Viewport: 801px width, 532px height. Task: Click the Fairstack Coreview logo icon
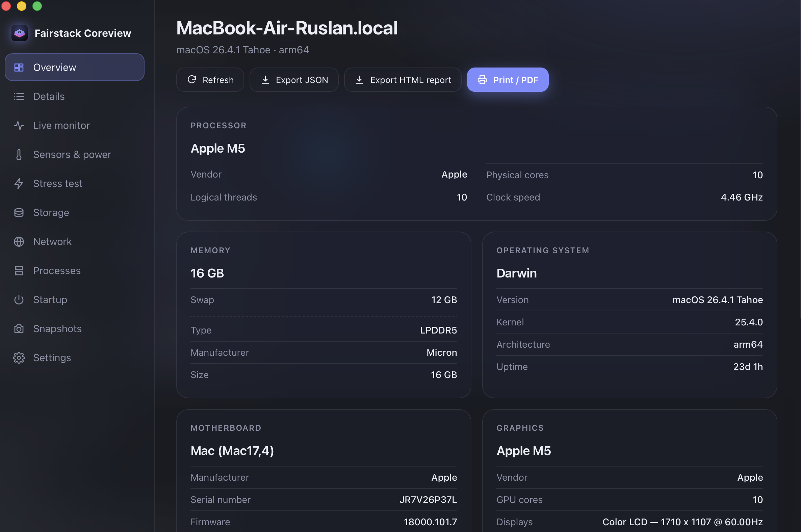pos(19,33)
